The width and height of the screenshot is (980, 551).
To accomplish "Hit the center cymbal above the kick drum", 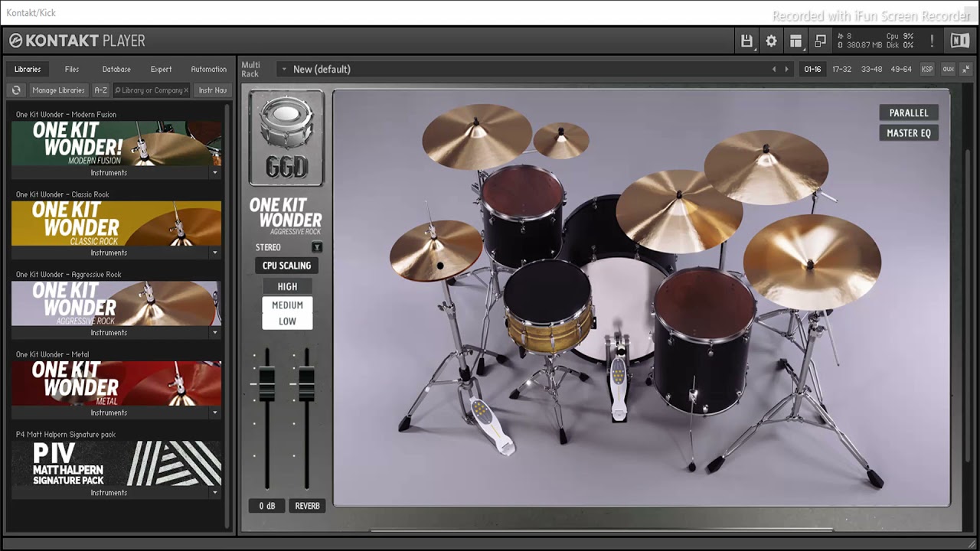I will (x=678, y=210).
